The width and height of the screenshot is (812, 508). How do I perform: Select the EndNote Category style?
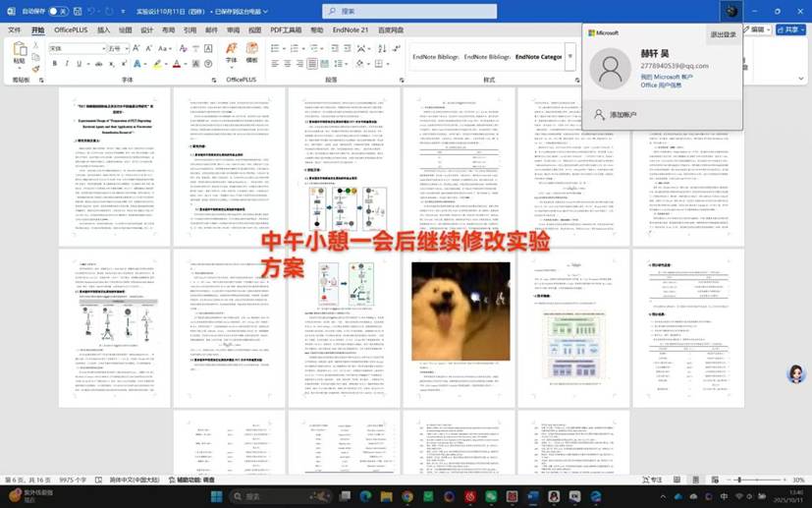[538, 57]
